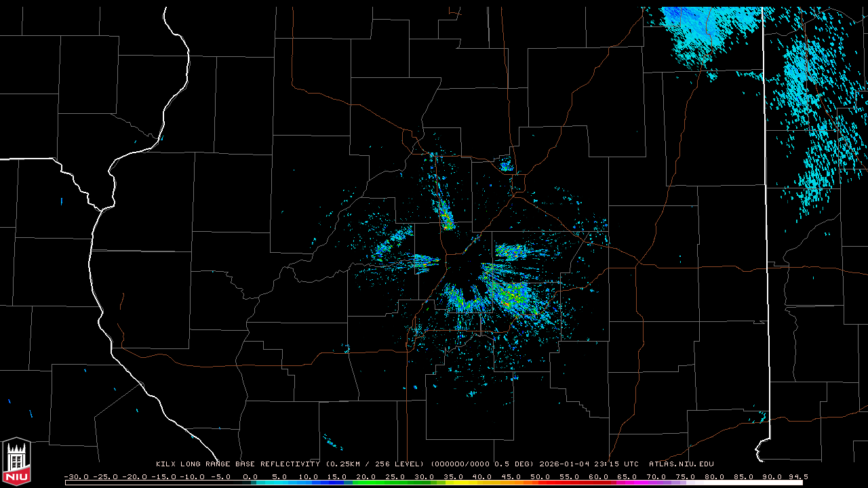Click the KILX Long Range Base Reflectivity title

click(x=237, y=464)
